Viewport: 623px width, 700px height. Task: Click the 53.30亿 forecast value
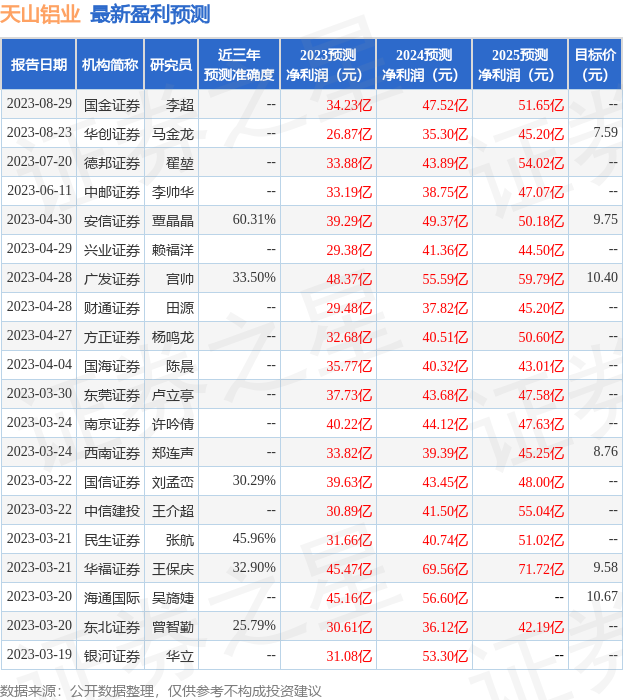(x=445, y=656)
